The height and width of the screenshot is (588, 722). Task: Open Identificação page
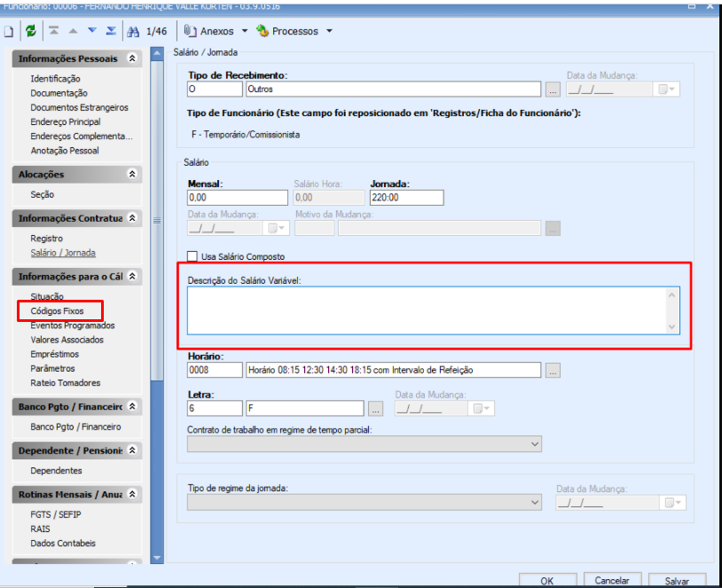click(x=55, y=79)
